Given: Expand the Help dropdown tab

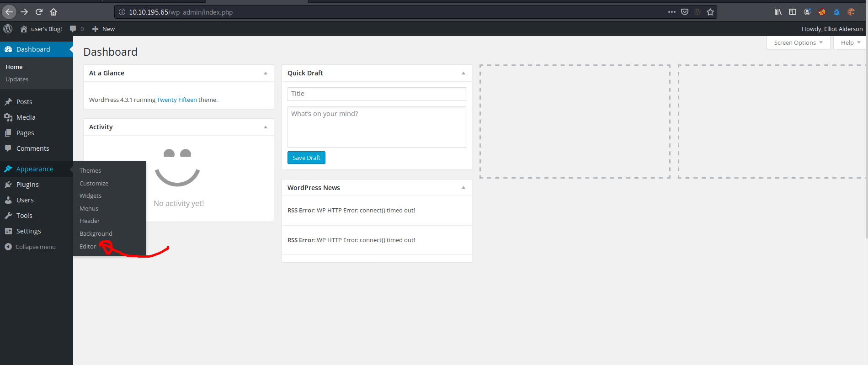Looking at the screenshot, I should [x=850, y=42].
